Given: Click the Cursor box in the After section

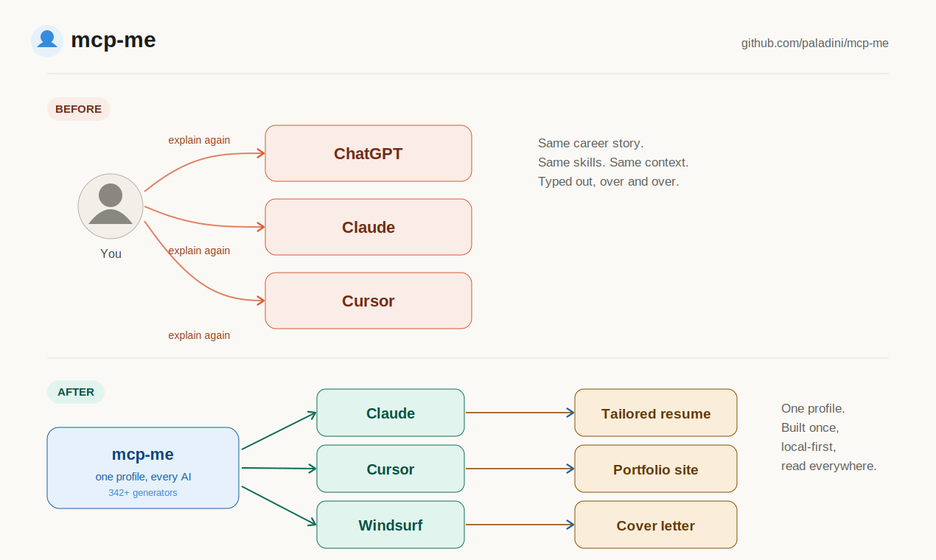Looking at the screenshot, I should (391, 469).
